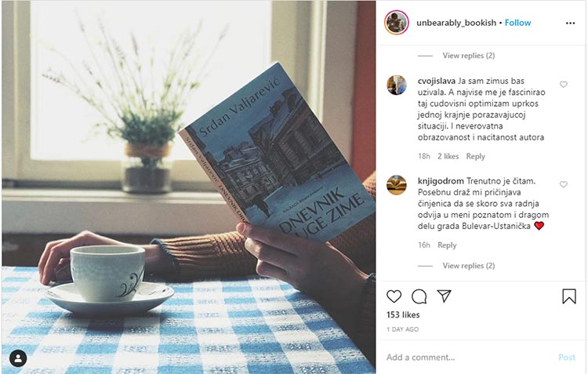588x374 pixels.
Task: Expand View replies (2) under knjigodrom
Action: tap(468, 266)
